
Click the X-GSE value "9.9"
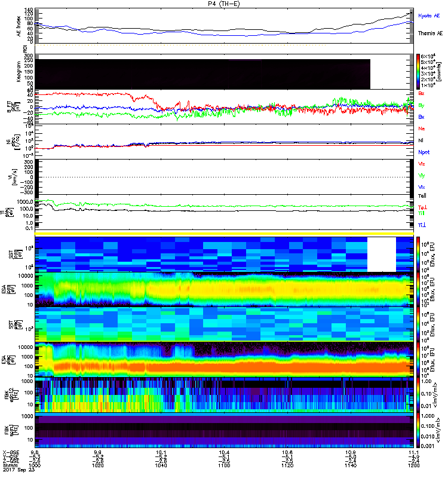98,452
